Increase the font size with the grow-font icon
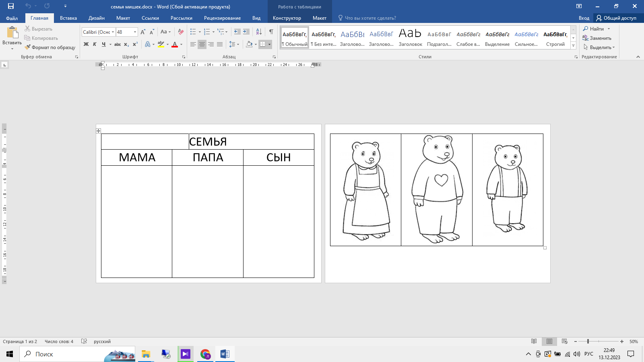The height and width of the screenshot is (362, 644). (x=143, y=32)
